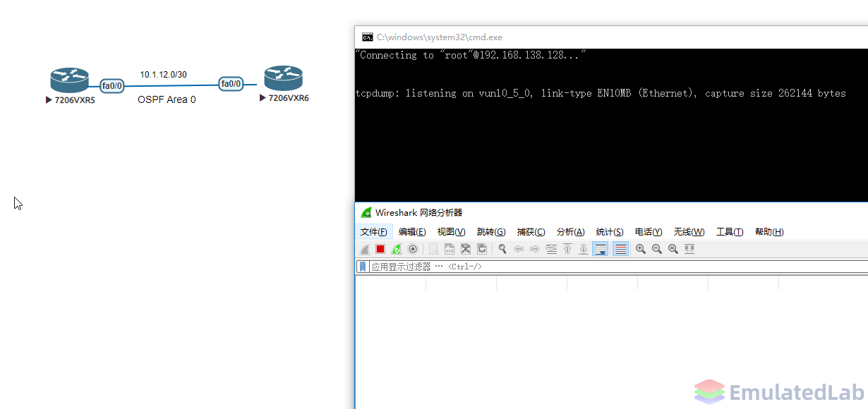The width and height of the screenshot is (868, 409).
Task: Click go to specified packet icon
Action: (x=551, y=249)
